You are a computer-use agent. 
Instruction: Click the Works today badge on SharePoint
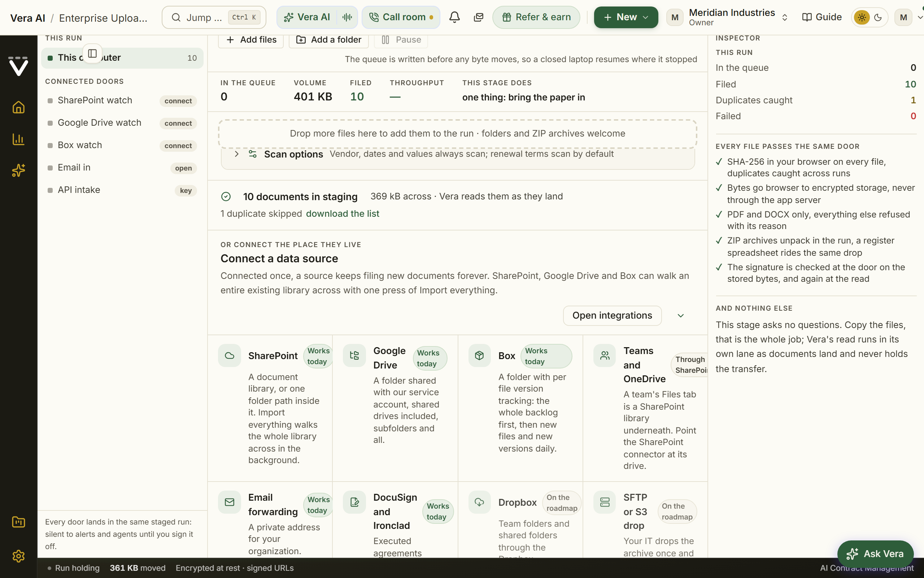pyautogui.click(x=318, y=356)
